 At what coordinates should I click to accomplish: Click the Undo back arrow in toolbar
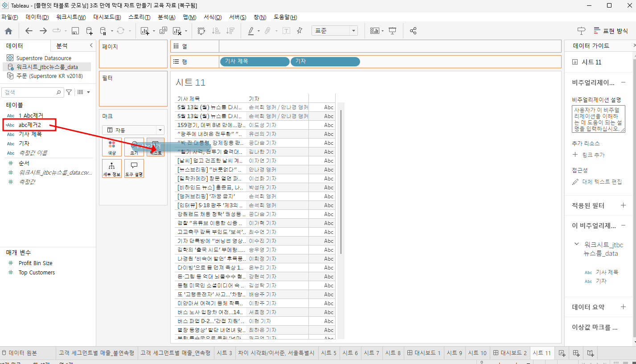29,31
